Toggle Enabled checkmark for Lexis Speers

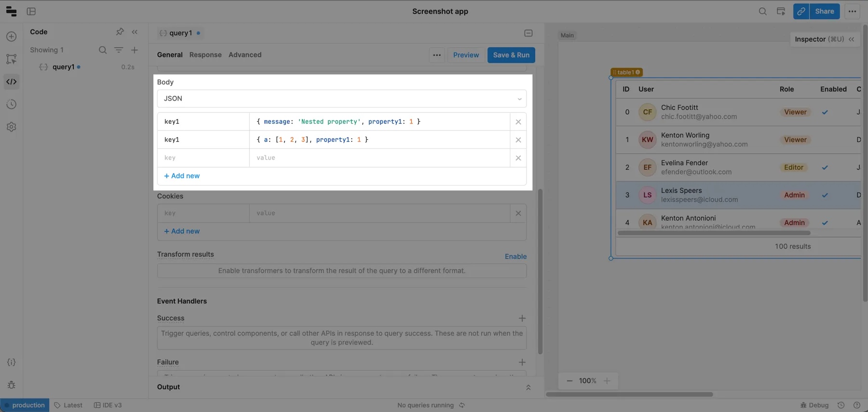[825, 195]
